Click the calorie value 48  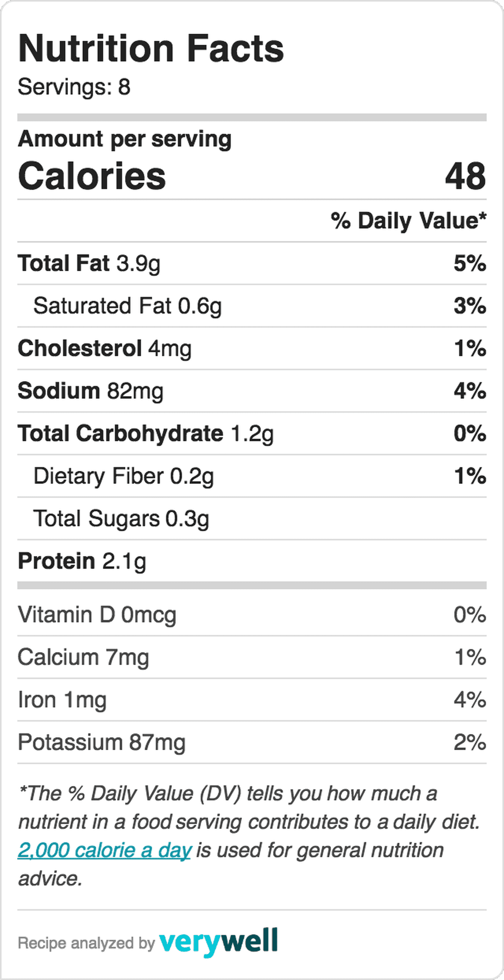[x=466, y=176]
